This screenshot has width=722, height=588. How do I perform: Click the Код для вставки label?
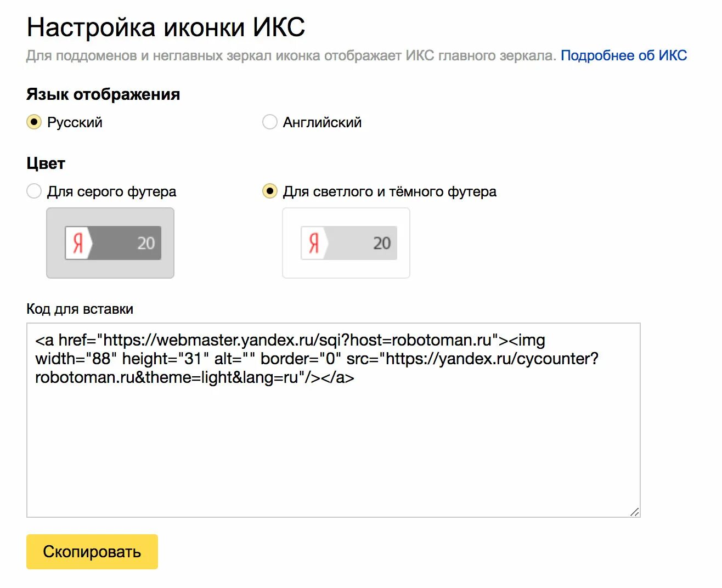pyautogui.click(x=80, y=309)
